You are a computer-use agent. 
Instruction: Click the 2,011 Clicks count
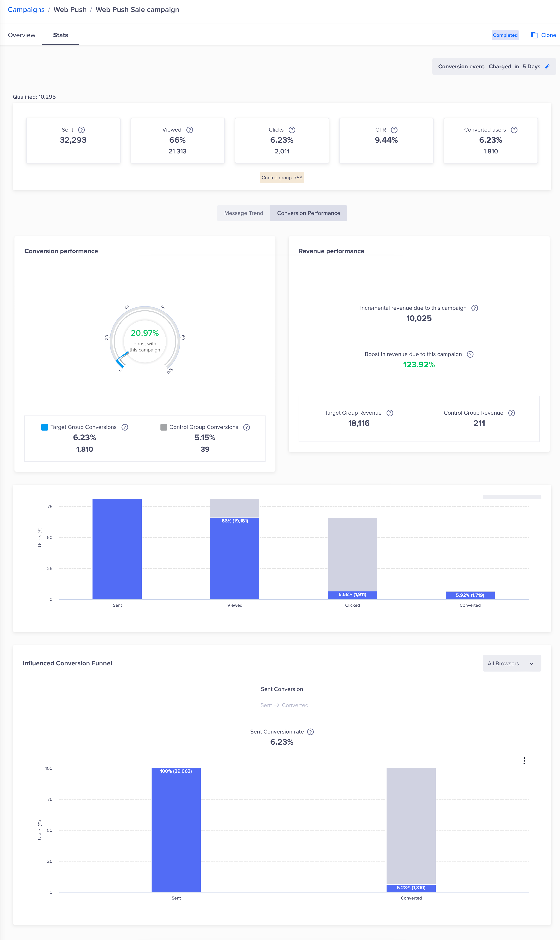point(282,151)
